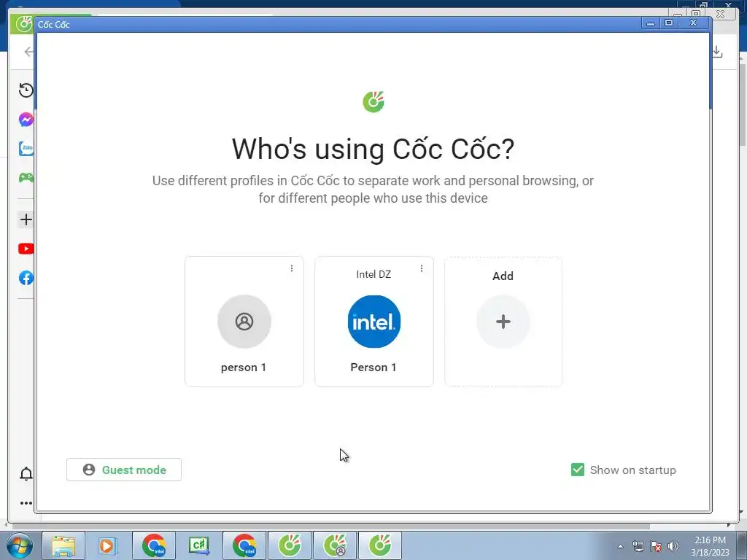This screenshot has width=747, height=560.
Task: Open YouTube from the browser sidebar
Action: point(26,249)
